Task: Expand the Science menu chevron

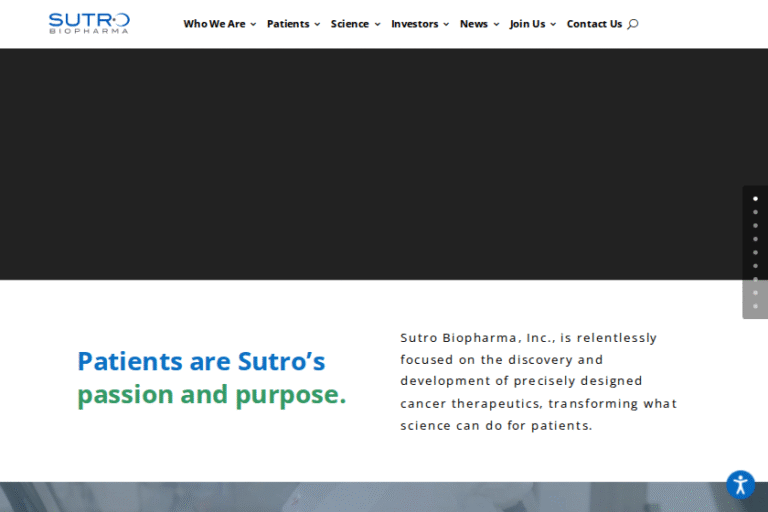Action: tap(377, 24)
